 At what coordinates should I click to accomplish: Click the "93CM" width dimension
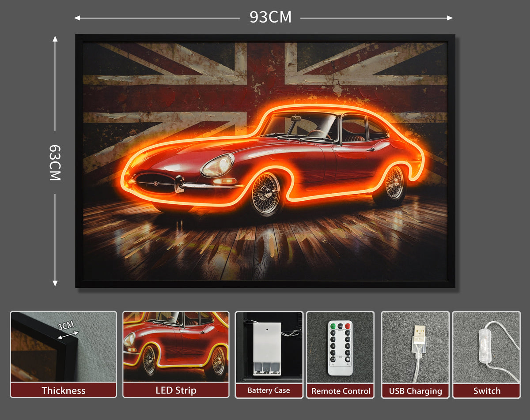click(x=270, y=17)
